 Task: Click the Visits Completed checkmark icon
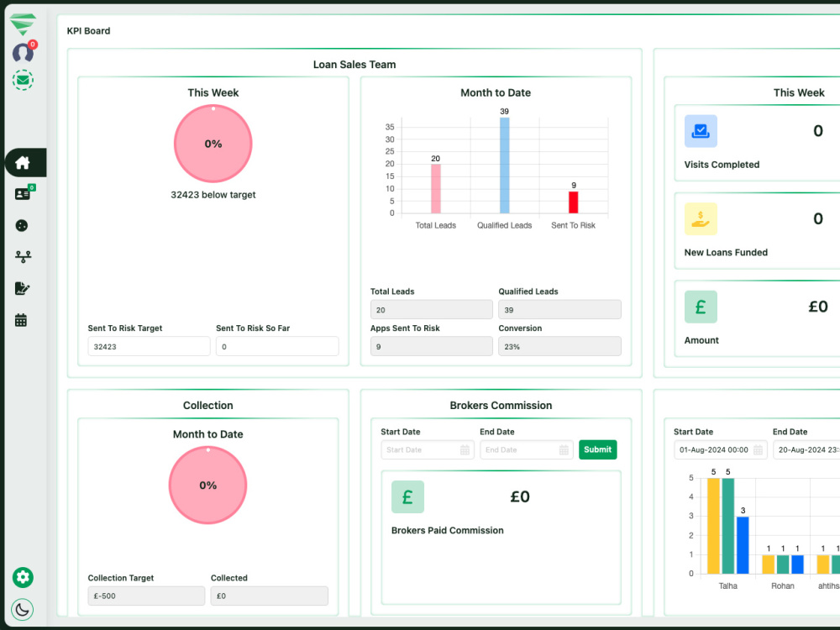701,131
